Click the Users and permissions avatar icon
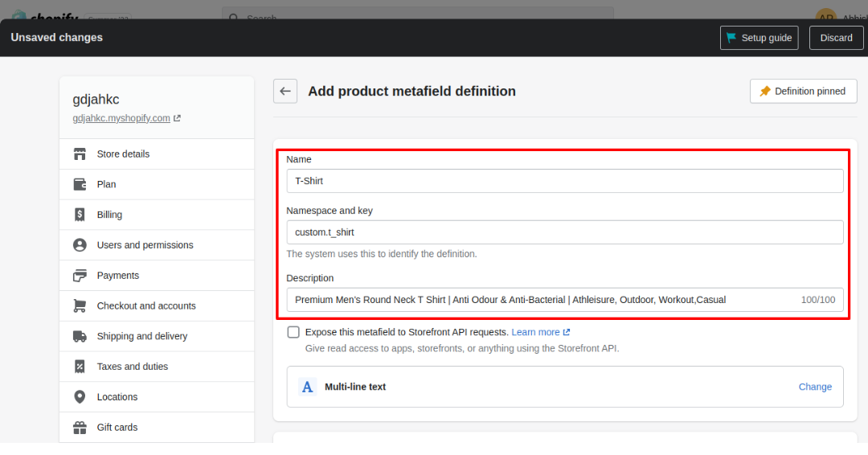Viewport: 868px width, 455px height. [80, 245]
